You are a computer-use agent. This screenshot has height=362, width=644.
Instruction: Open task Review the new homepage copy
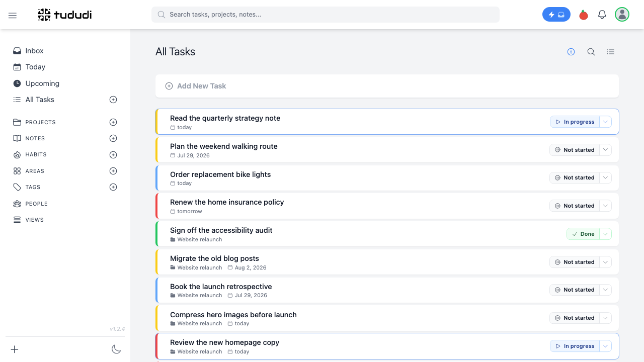[x=224, y=342]
